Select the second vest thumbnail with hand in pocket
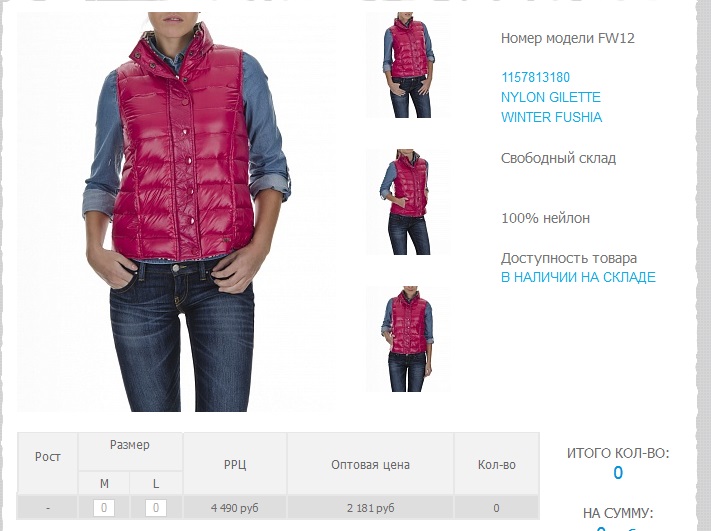 [x=408, y=202]
